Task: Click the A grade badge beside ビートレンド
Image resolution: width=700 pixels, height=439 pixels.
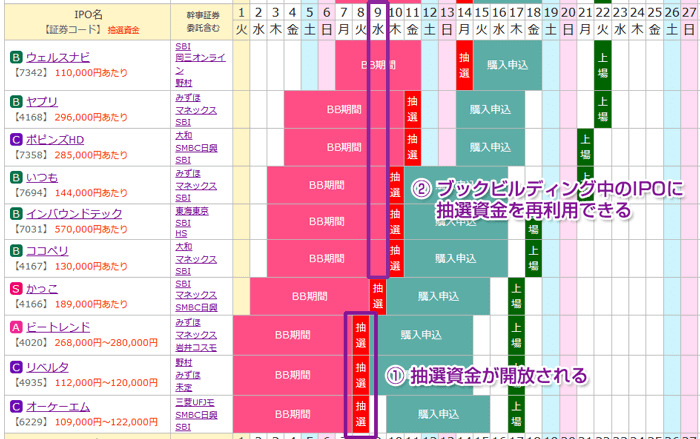Action: pos(16,327)
